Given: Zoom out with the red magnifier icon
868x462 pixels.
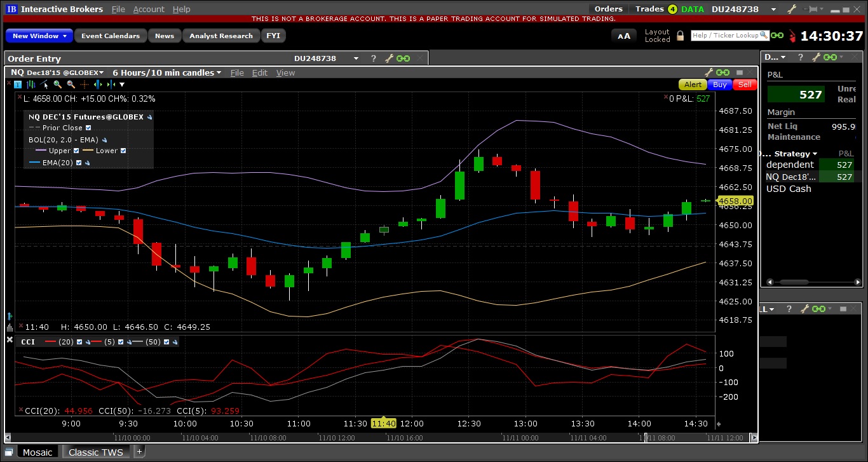Looking at the screenshot, I should (x=71, y=85).
